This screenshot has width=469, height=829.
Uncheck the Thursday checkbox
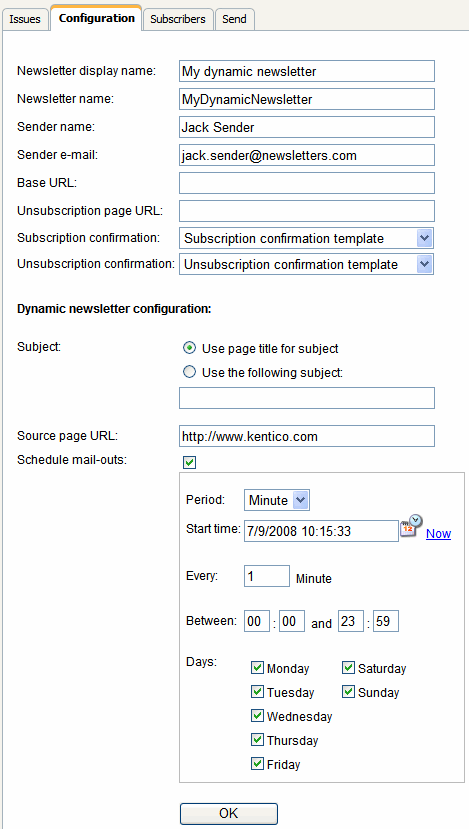click(257, 740)
